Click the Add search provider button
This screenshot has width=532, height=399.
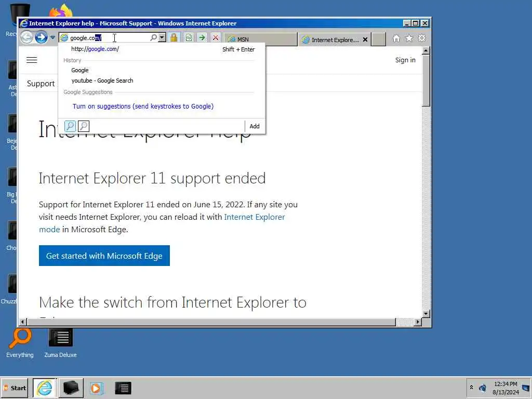[255, 126]
